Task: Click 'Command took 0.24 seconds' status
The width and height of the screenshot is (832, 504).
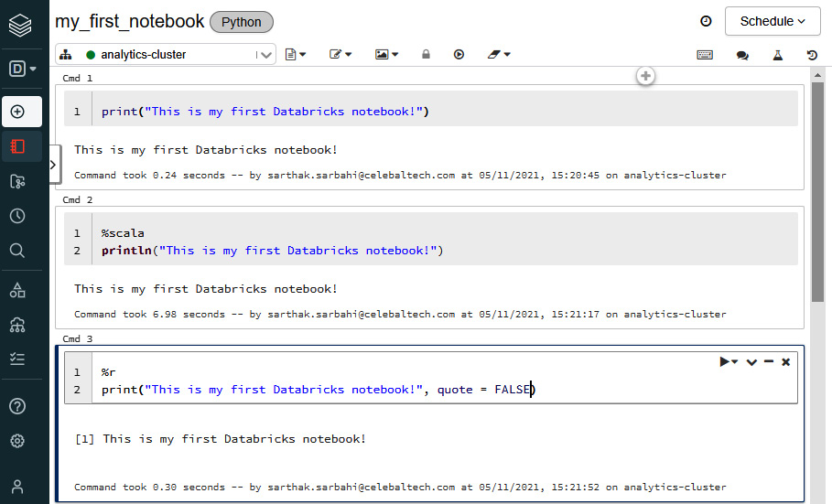Action: point(400,175)
